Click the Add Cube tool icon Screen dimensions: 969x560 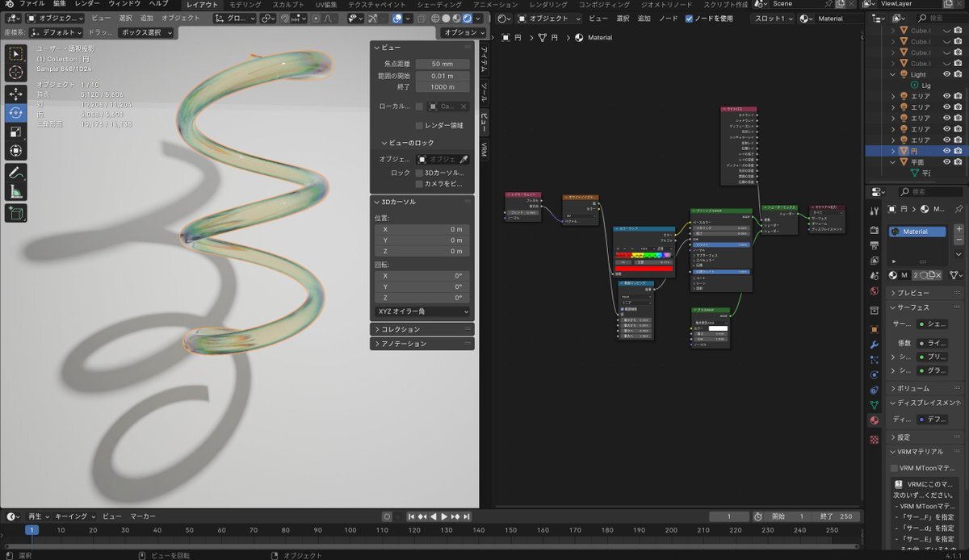(x=16, y=214)
